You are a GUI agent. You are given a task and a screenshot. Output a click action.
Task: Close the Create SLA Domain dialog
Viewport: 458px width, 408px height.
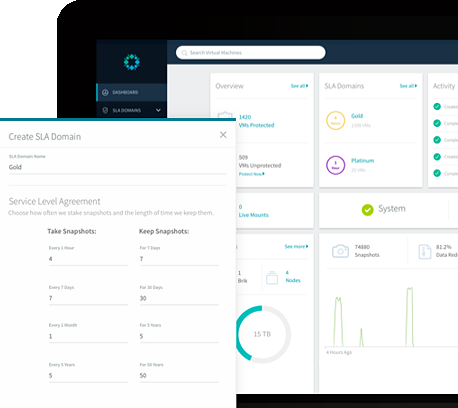tap(223, 135)
